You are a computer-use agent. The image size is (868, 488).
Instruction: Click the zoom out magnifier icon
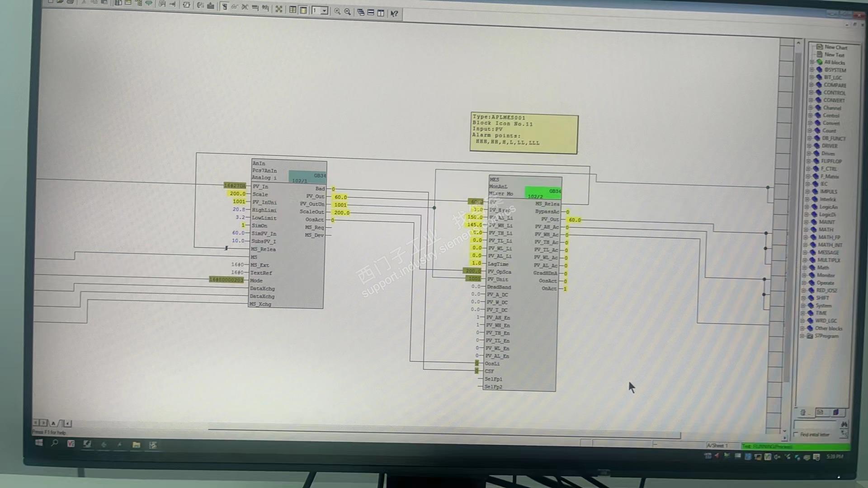pyautogui.click(x=347, y=12)
